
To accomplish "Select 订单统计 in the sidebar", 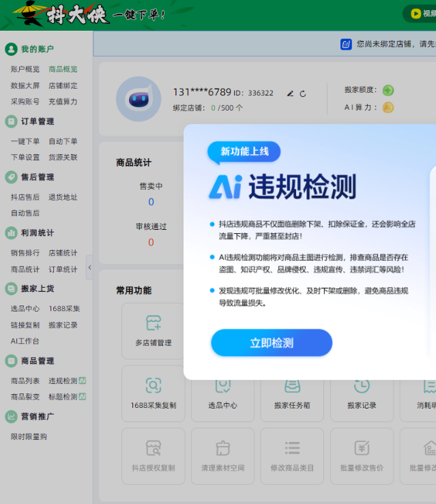I will (x=63, y=269).
